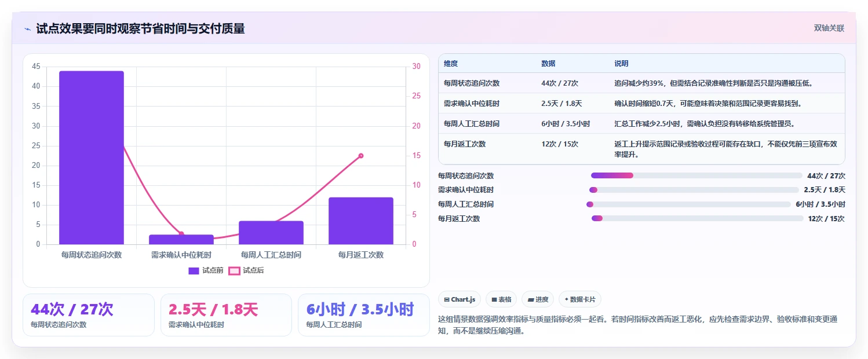
Task: Click the 追问减少约39% explanation text
Action: [x=714, y=83]
